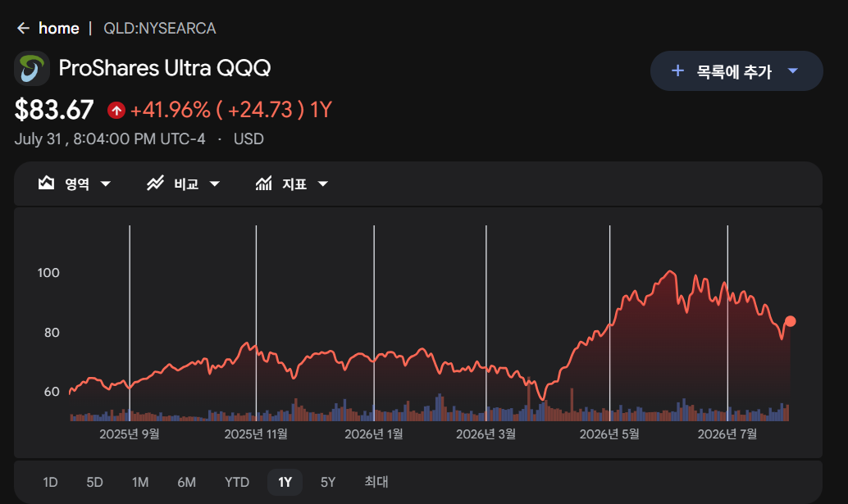Click the plus icon on watchlist button
The width and height of the screenshot is (848, 504).
coord(677,70)
